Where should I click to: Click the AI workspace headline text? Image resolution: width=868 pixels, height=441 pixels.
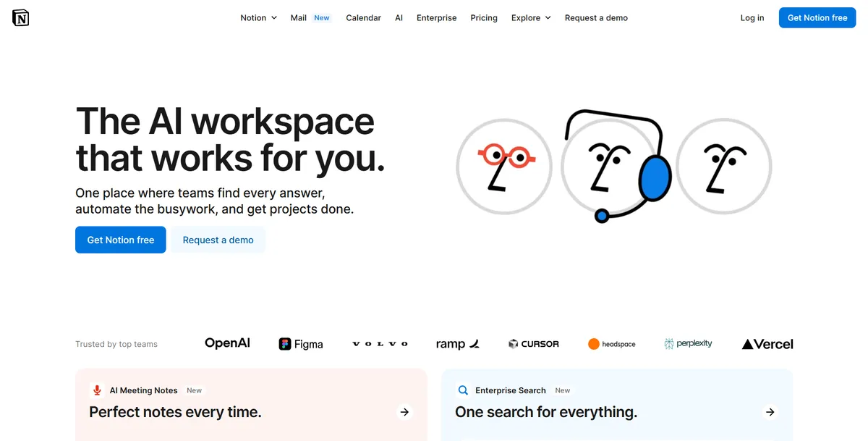point(230,140)
